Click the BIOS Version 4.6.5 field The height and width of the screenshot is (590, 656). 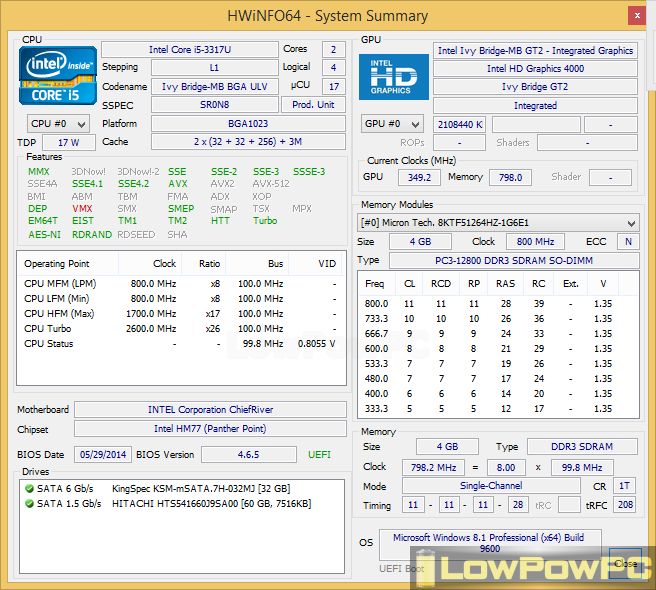[249, 454]
